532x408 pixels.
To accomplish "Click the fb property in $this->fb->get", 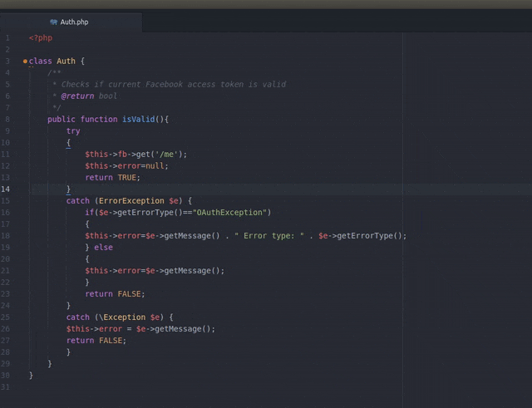I will [122, 155].
